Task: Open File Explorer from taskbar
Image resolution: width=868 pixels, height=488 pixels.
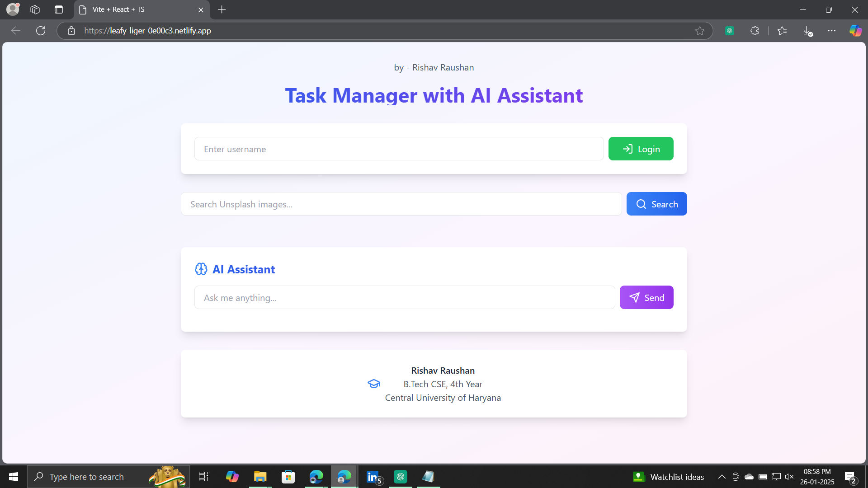Action: click(260, 477)
